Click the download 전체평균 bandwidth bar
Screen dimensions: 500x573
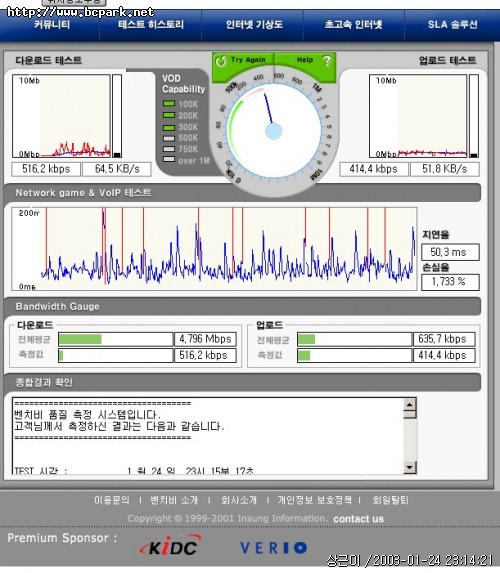pyautogui.click(x=115, y=339)
